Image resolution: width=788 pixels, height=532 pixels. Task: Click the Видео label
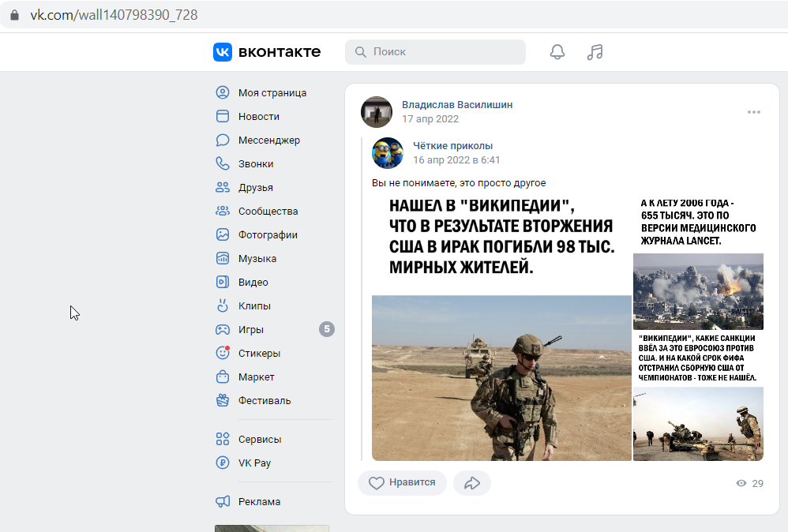point(253,283)
